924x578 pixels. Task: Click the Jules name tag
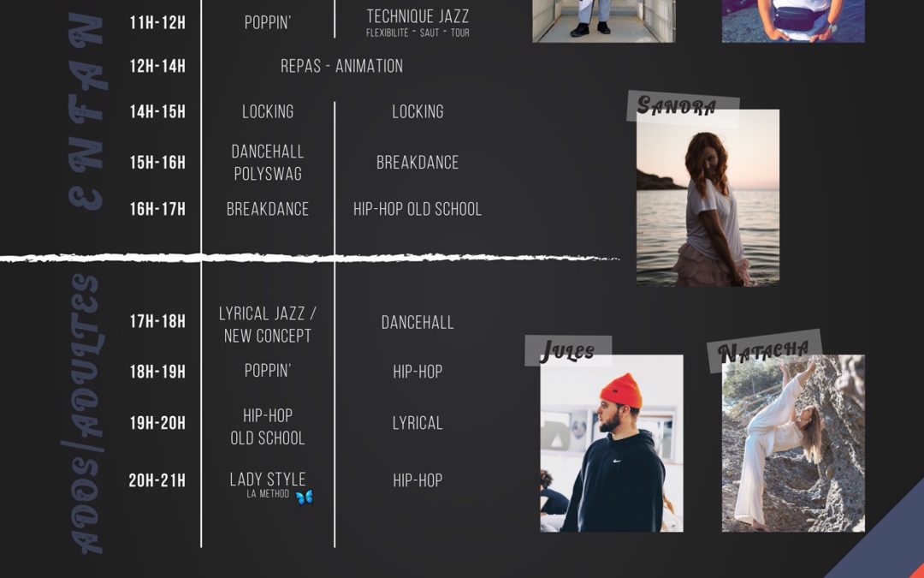click(x=567, y=351)
